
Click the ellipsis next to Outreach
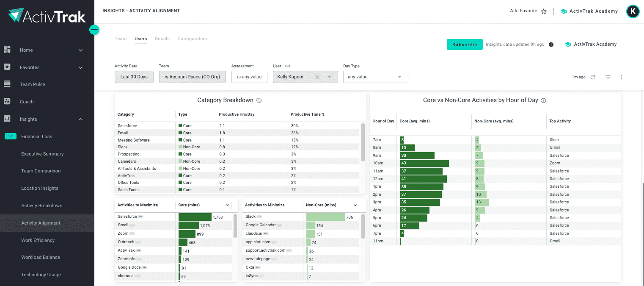pyautogui.click(x=138, y=242)
